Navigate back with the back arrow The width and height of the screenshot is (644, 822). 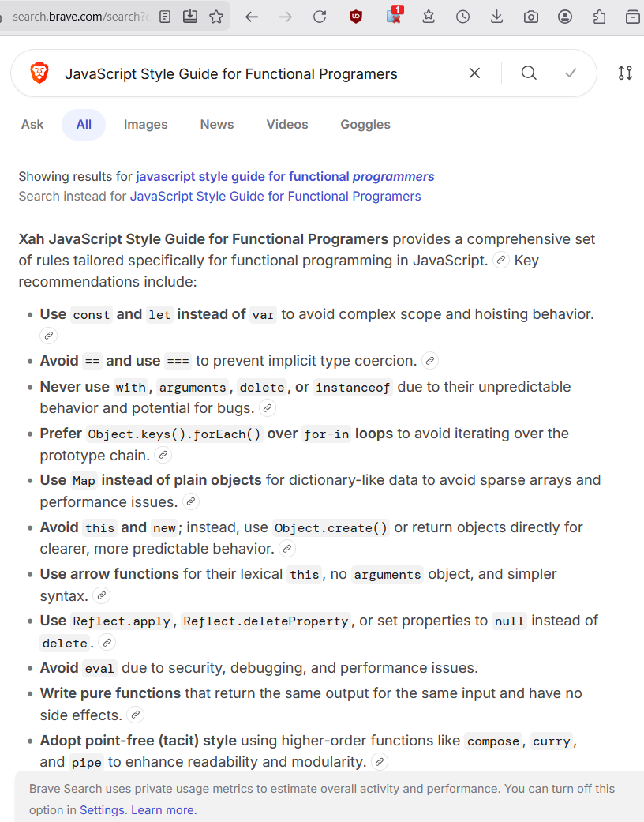click(252, 16)
